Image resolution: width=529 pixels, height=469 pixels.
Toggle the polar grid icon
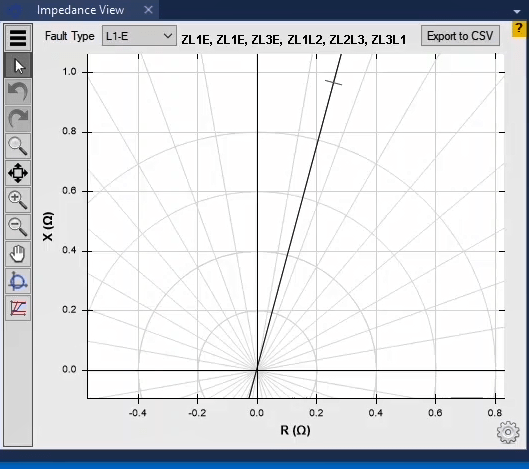[x=18, y=281]
